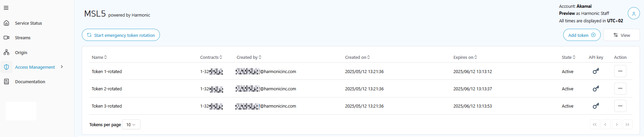Click the hamburger menu icon
The width and height of the screenshot is (644, 137).
click(x=6, y=8)
